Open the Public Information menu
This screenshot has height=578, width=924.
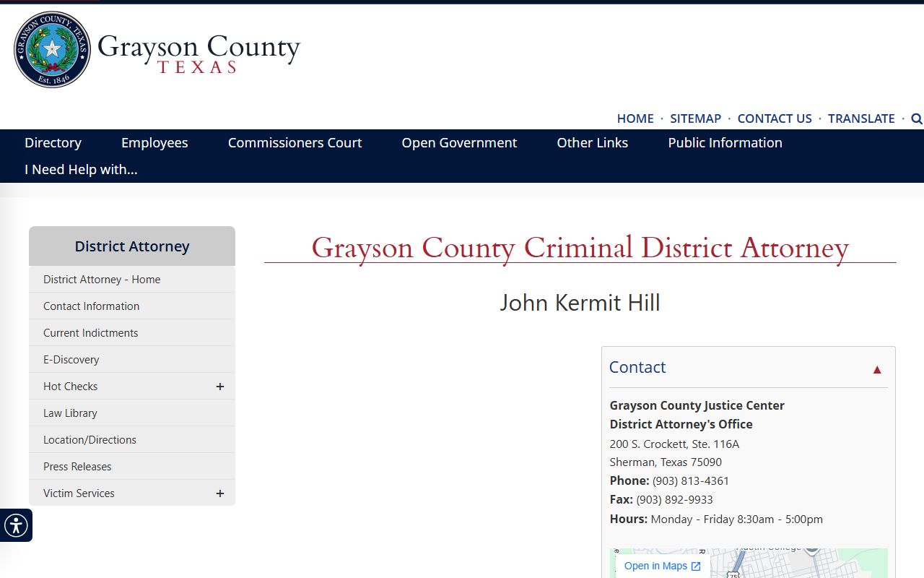tap(725, 142)
